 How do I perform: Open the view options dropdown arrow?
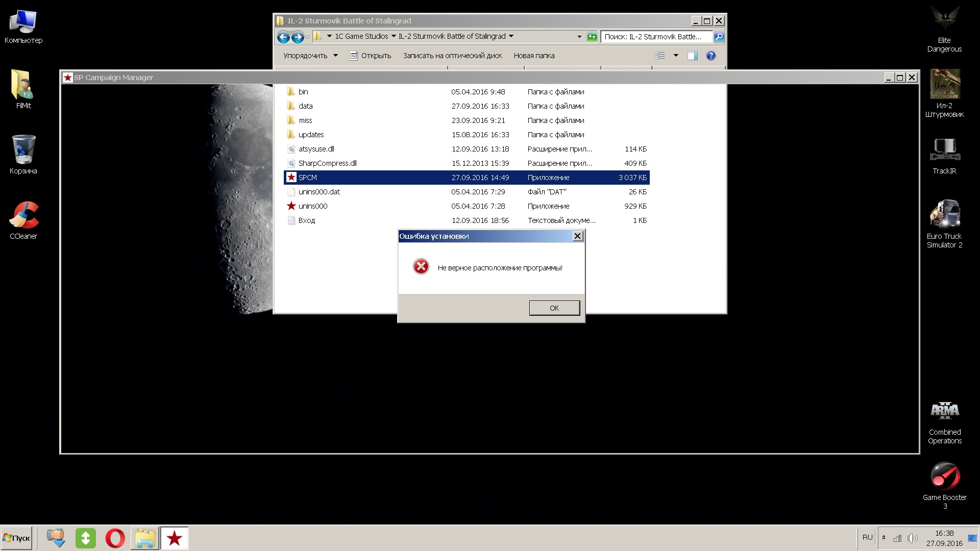(676, 56)
